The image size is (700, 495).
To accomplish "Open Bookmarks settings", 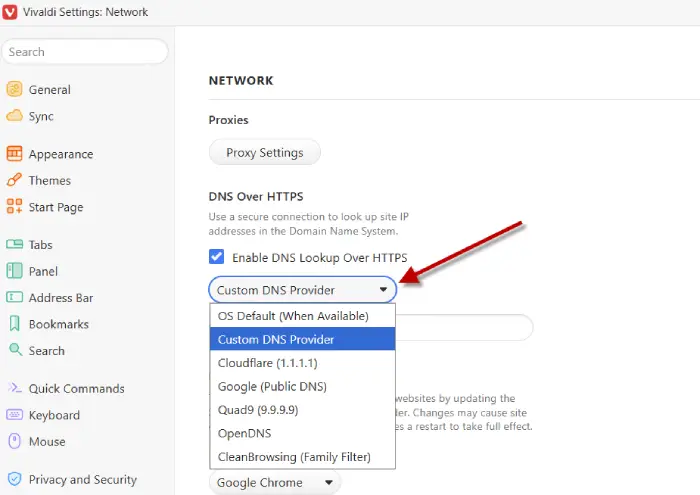I will pyautogui.click(x=59, y=324).
